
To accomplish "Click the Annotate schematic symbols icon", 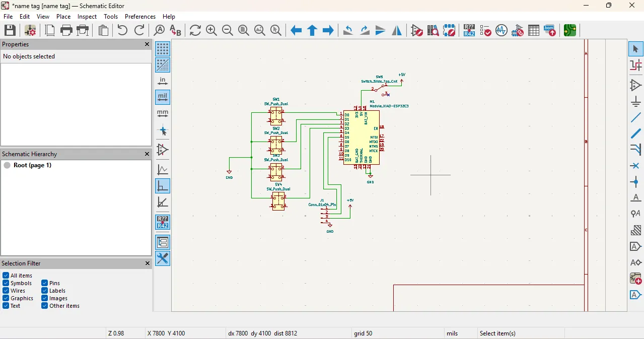I will click(x=469, y=31).
